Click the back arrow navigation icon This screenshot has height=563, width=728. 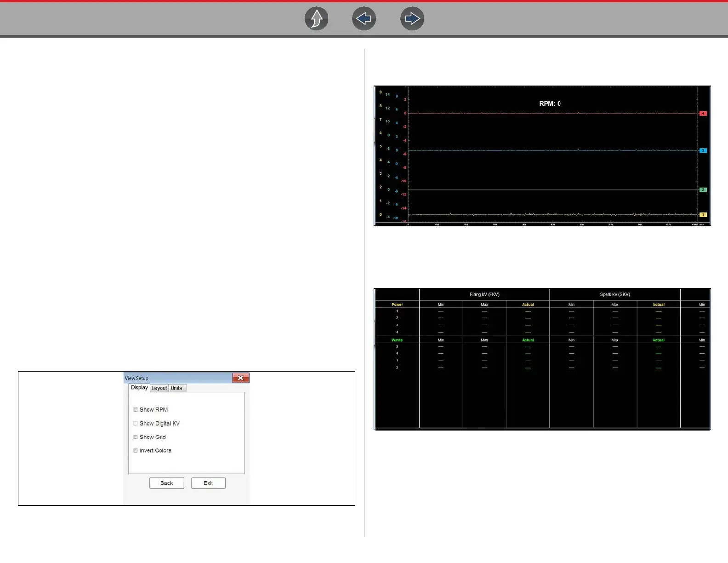click(x=364, y=19)
